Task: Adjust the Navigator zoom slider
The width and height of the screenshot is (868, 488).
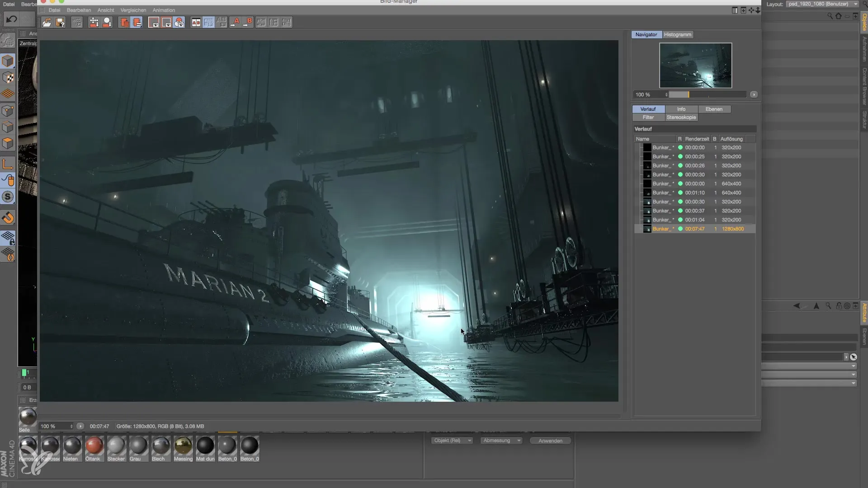Action: pyautogui.click(x=708, y=94)
